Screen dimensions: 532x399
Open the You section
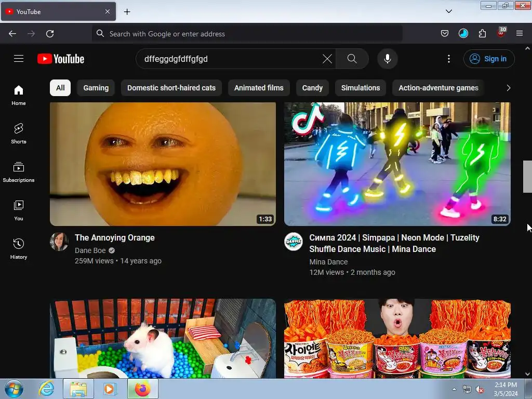point(19,211)
